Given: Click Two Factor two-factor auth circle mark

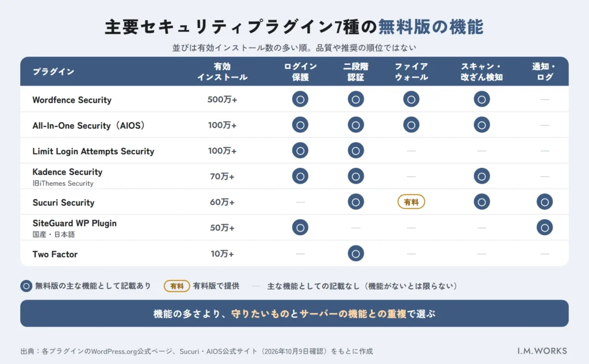Looking at the screenshot, I should pos(355,253).
